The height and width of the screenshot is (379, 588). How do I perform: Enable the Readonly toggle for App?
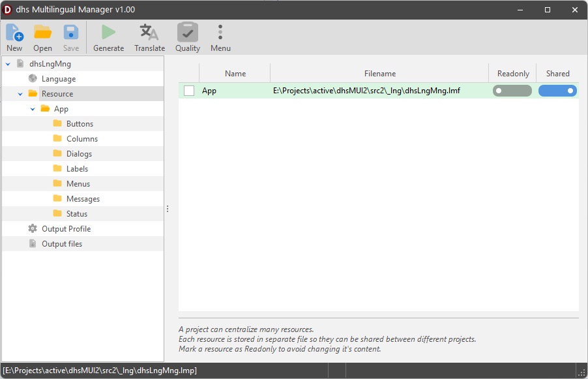(x=512, y=91)
